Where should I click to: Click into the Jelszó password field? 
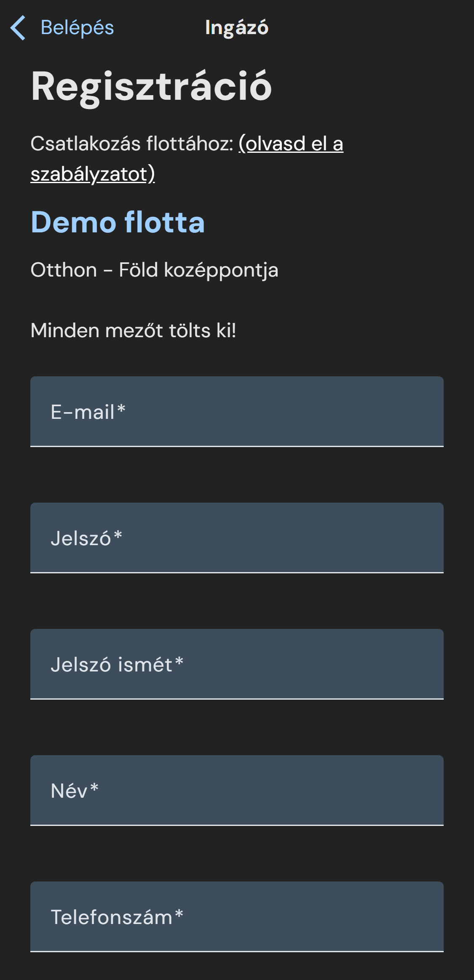[x=237, y=538]
